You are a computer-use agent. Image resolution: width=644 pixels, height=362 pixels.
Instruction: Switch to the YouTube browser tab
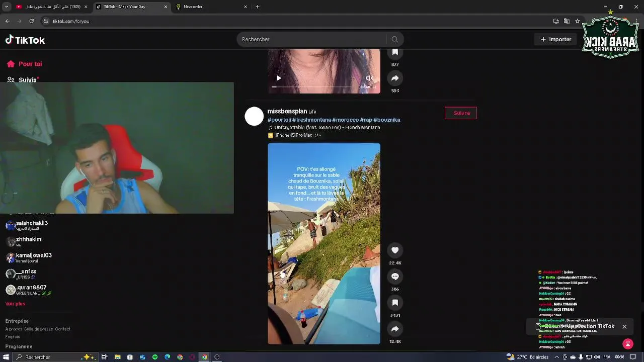click(52, 7)
